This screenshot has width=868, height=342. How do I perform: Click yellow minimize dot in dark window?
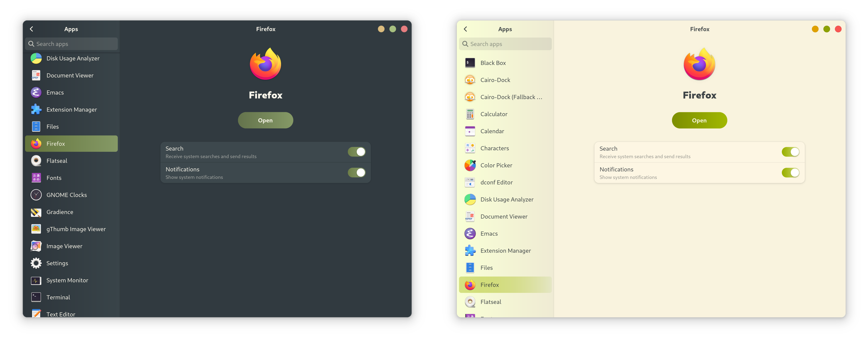tap(381, 29)
